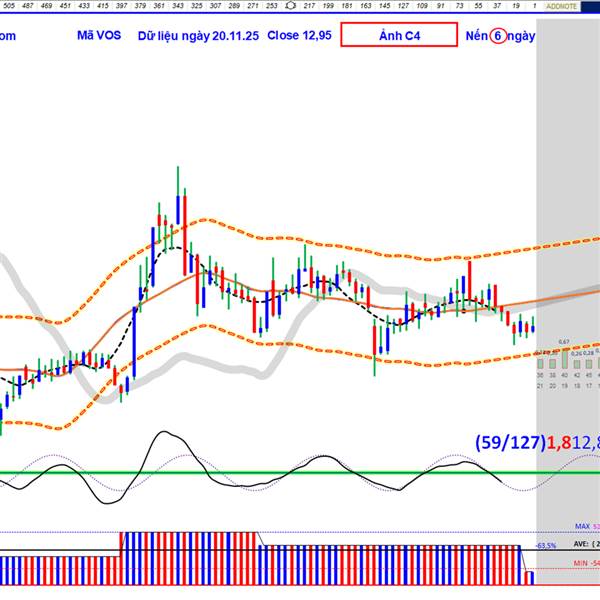Select ruler mark 181
600x600 pixels.
click(347, 6)
